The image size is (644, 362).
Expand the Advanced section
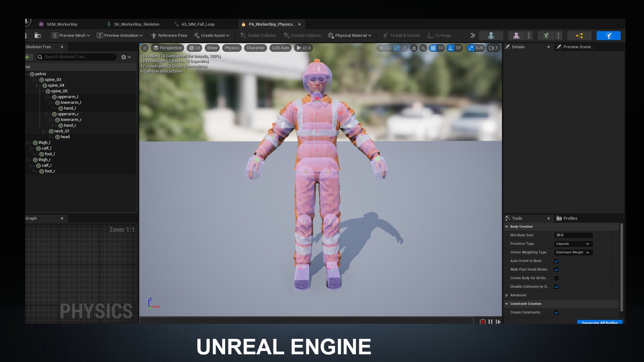tap(507, 295)
